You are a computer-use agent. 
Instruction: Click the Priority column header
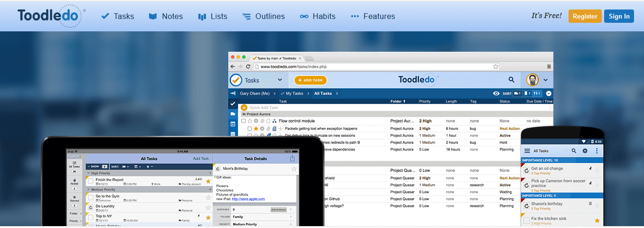point(425,101)
